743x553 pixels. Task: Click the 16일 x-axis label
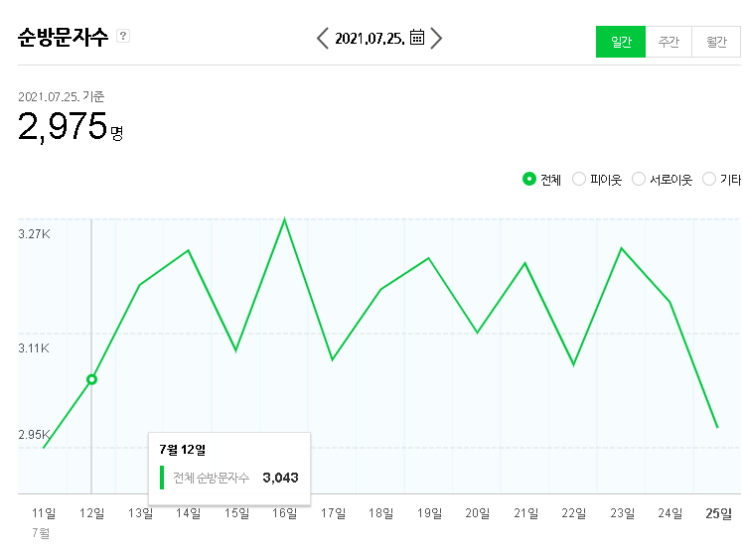tap(284, 513)
